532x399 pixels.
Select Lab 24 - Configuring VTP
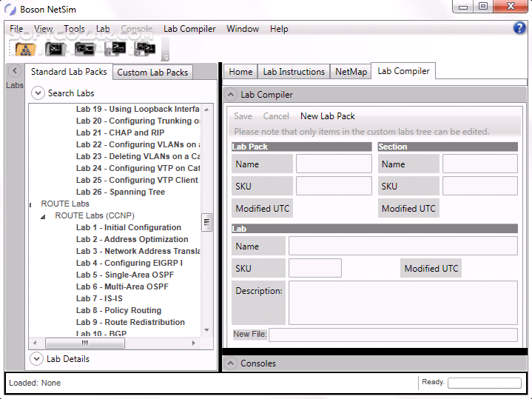pyautogui.click(x=138, y=169)
